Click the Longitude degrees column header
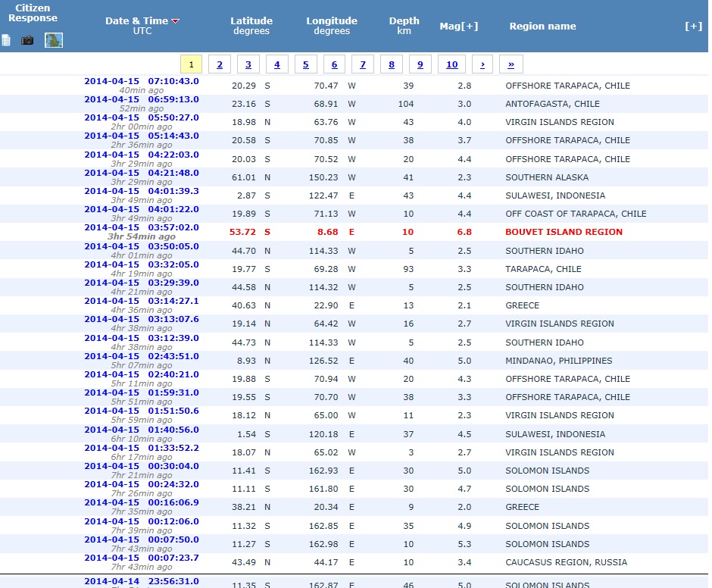Viewport: 712px width, 588px height. point(332,26)
